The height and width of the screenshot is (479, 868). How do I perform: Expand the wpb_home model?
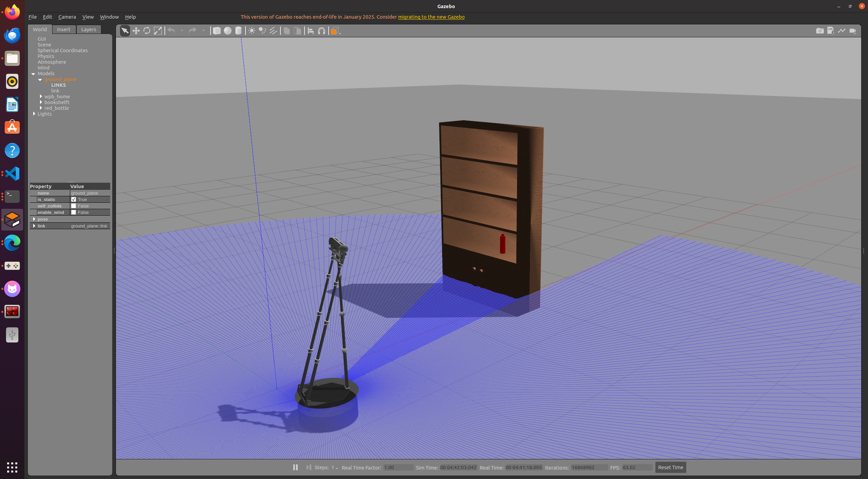click(x=41, y=96)
